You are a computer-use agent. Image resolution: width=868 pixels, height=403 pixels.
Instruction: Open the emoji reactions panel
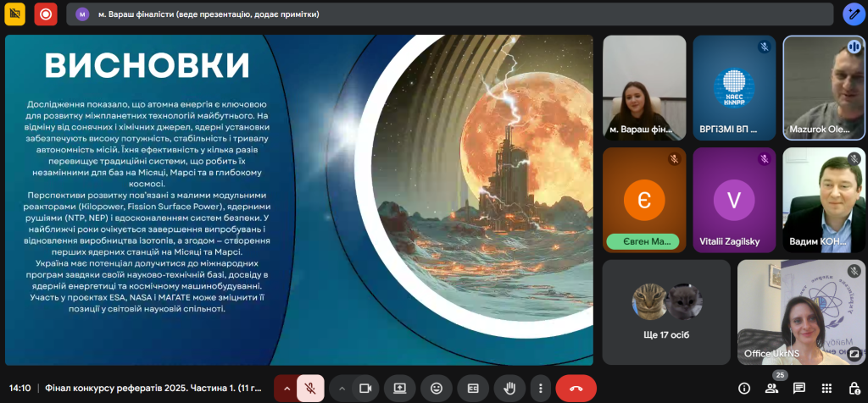pyautogui.click(x=437, y=388)
